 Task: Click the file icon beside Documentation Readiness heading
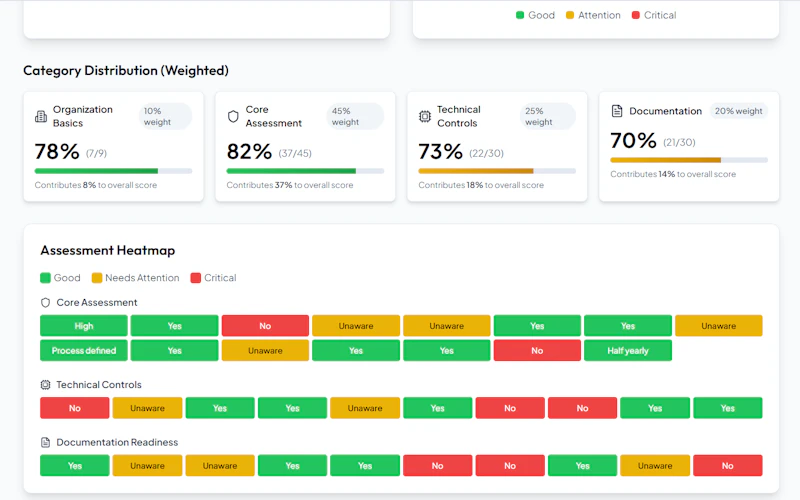pyautogui.click(x=45, y=442)
